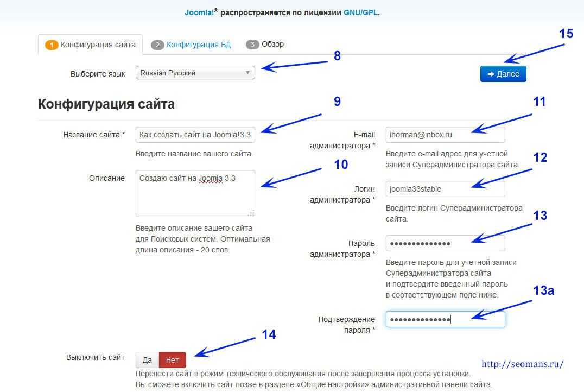Open the Конфигурация сайта tab
584x392 pixels.
(x=98, y=45)
